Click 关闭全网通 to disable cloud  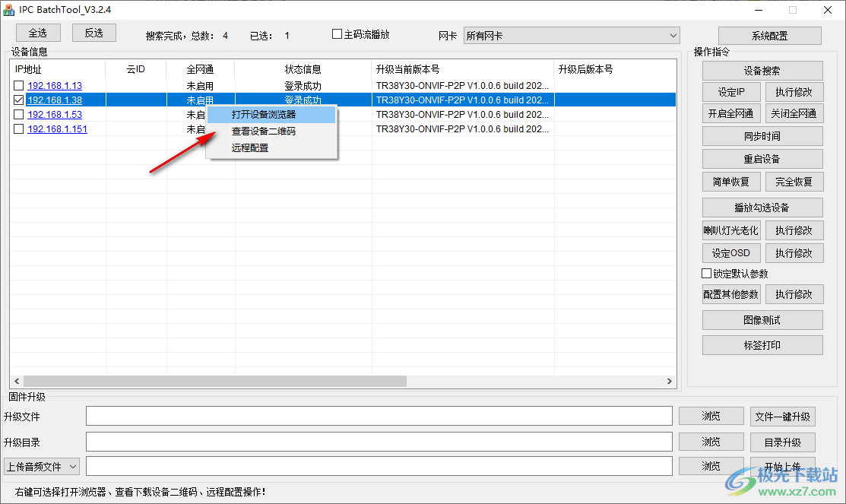click(x=794, y=114)
